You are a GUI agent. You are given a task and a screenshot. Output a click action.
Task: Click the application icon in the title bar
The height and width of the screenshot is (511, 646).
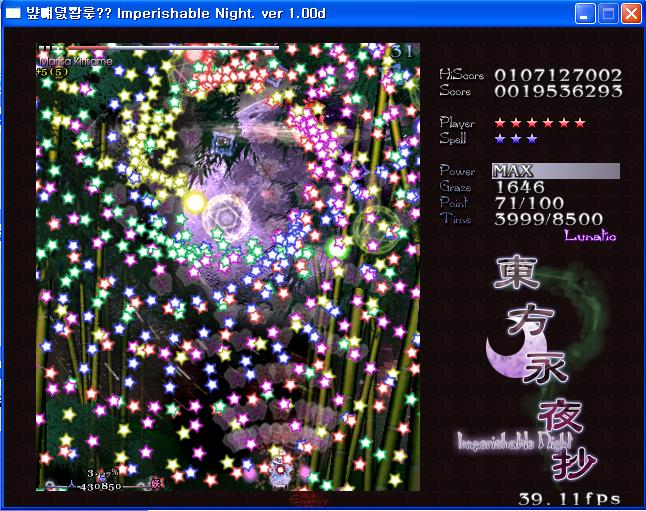pos(12,13)
